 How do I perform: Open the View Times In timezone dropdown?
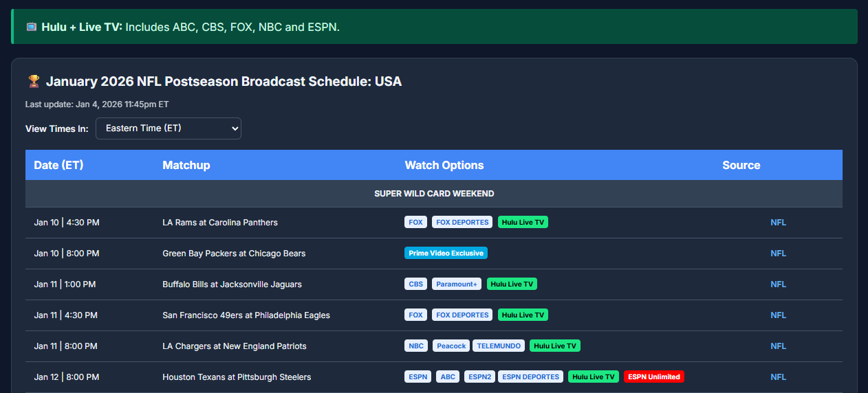[169, 128]
